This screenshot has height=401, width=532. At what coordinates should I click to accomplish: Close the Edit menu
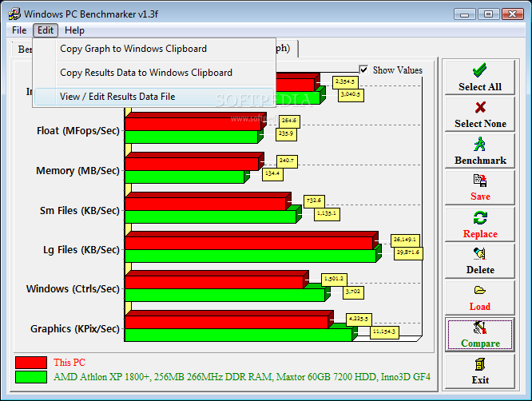[x=46, y=30]
